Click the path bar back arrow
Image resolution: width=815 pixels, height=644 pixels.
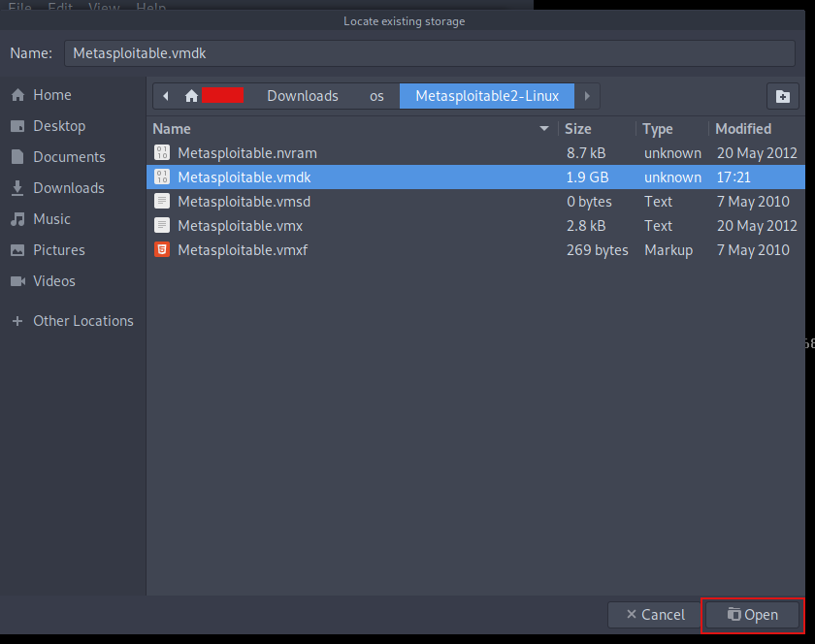[x=166, y=96]
